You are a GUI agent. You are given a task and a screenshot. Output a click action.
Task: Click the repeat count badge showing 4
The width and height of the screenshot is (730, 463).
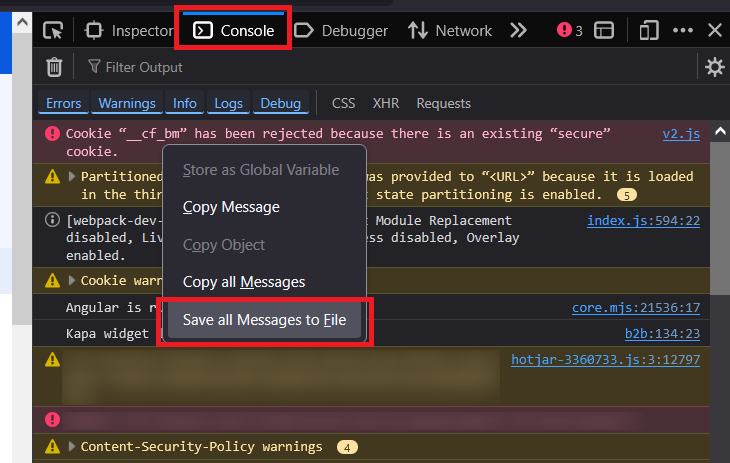[x=347, y=448]
